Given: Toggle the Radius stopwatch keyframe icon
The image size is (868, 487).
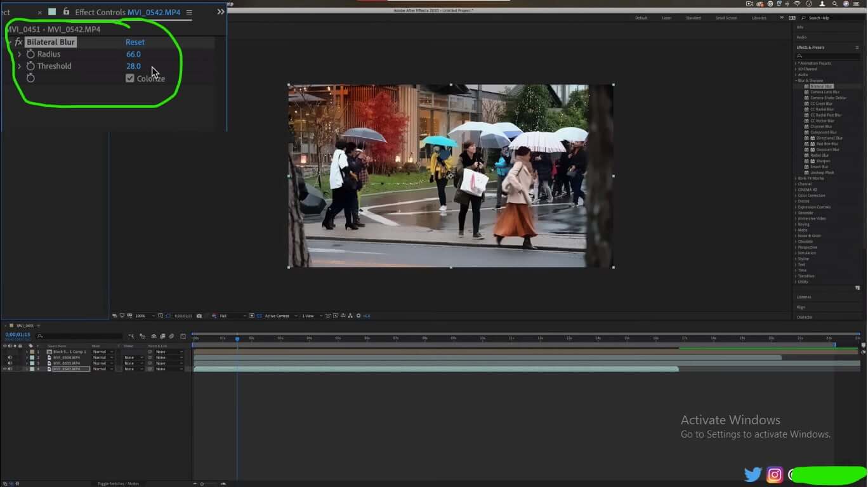Looking at the screenshot, I should [x=30, y=55].
